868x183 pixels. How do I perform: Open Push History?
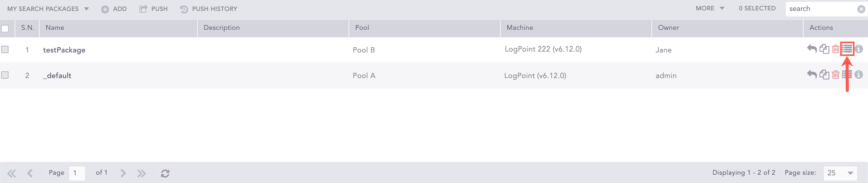tap(209, 9)
